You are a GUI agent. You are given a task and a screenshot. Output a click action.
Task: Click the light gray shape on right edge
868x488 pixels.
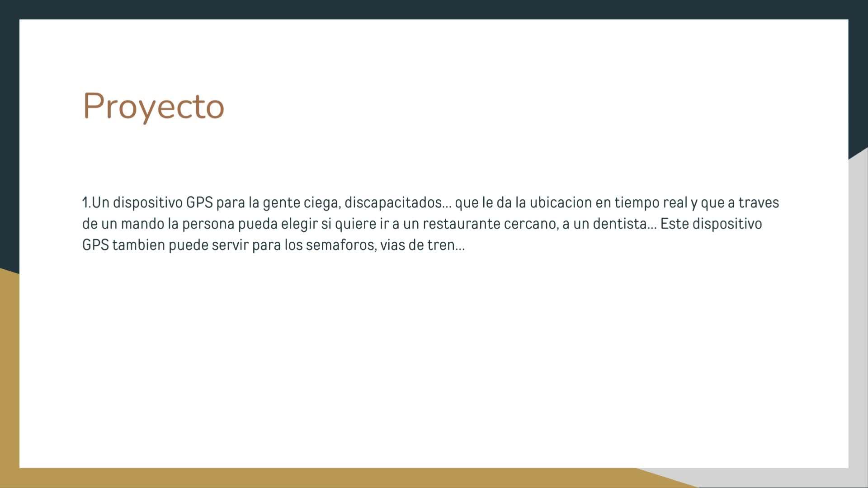point(858,316)
